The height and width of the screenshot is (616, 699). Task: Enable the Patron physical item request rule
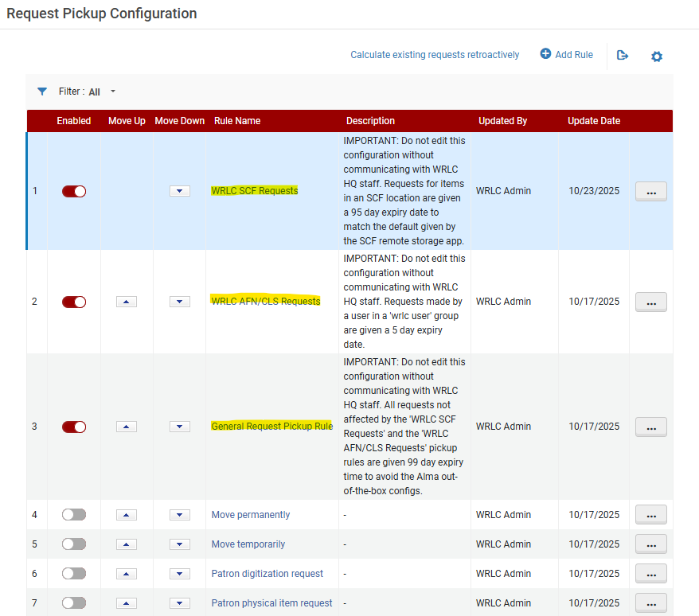[74, 603]
